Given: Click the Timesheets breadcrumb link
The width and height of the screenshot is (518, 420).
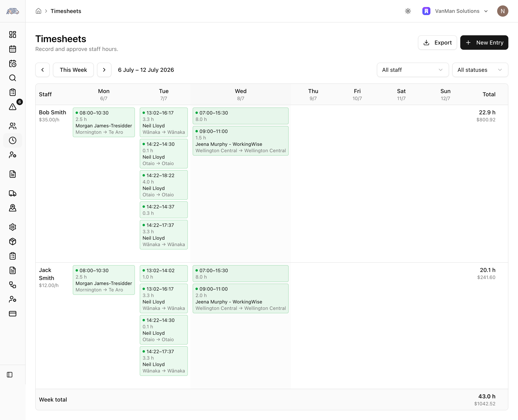Looking at the screenshot, I should pos(66,11).
